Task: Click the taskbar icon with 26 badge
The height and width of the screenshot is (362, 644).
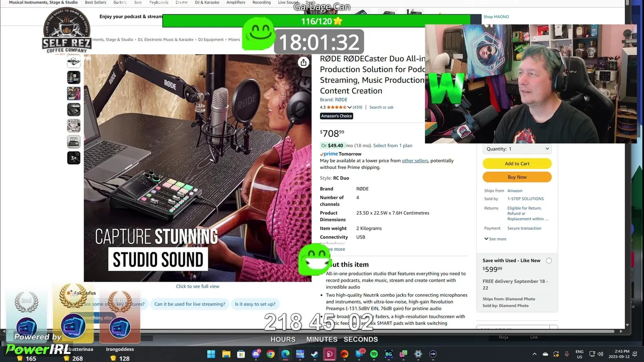Action: click(360, 354)
